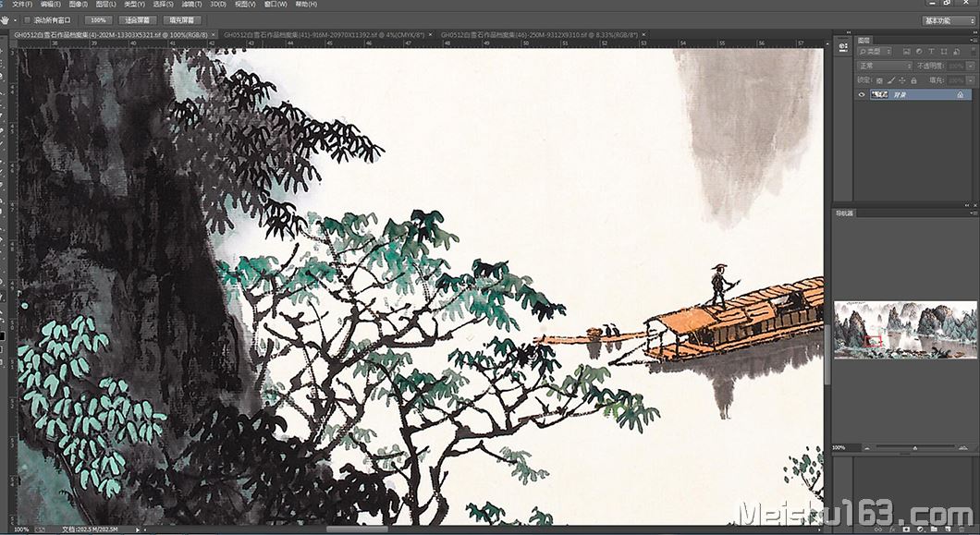Expand the status bar info arrow
The width and height of the screenshot is (980, 535).
(138, 530)
